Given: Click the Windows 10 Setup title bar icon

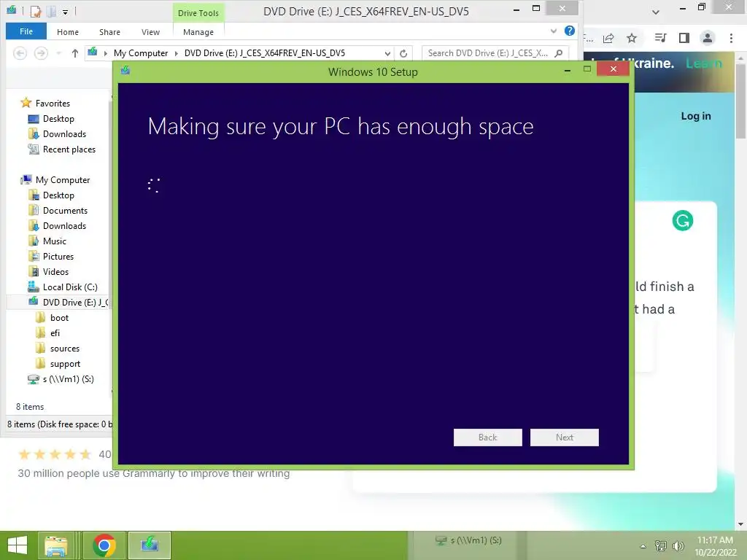Looking at the screenshot, I should click(125, 71).
